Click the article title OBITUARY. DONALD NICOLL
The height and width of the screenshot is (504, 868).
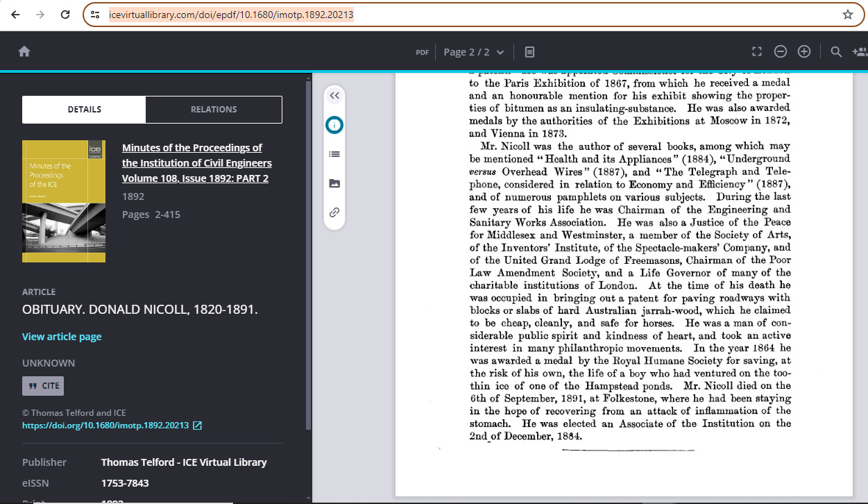[140, 310]
